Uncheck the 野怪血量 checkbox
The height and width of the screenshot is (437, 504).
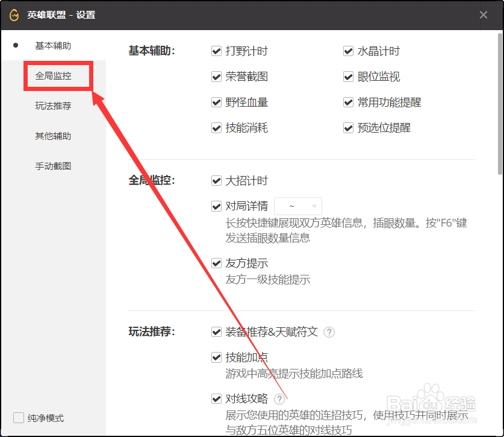pos(216,102)
